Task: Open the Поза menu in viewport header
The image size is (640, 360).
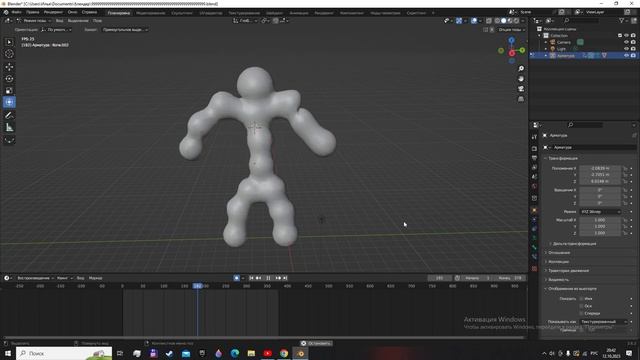Action: click(x=97, y=20)
